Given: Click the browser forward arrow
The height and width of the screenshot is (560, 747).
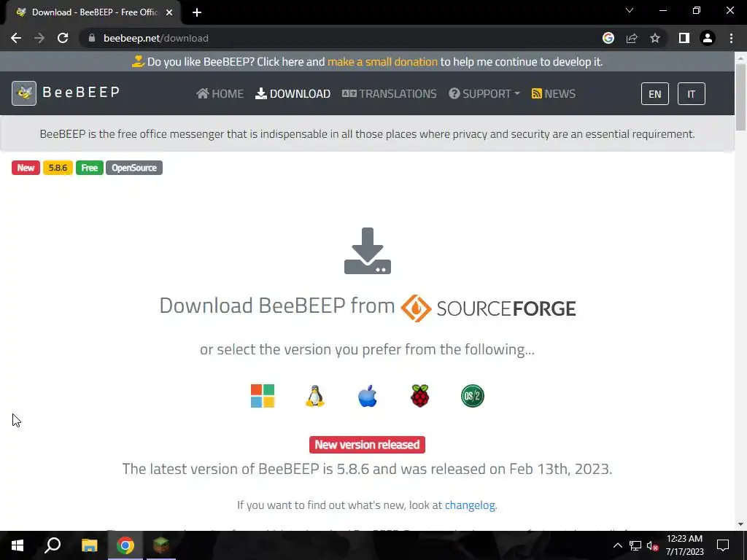Looking at the screenshot, I should (39, 38).
